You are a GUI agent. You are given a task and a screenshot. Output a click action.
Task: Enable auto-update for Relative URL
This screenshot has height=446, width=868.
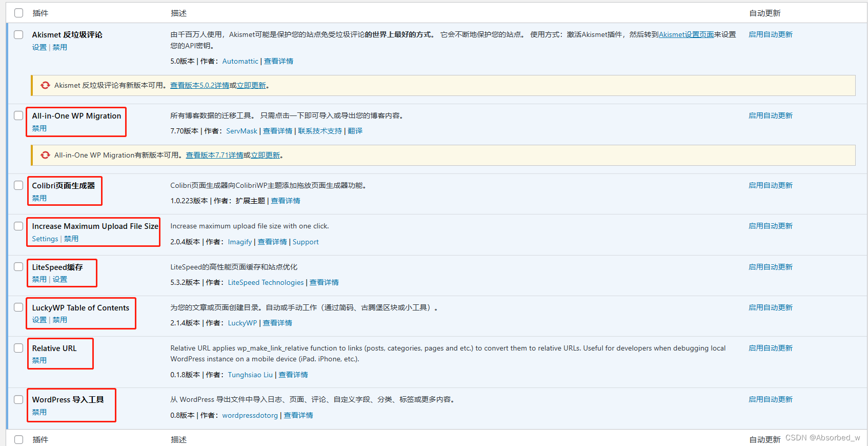771,348
